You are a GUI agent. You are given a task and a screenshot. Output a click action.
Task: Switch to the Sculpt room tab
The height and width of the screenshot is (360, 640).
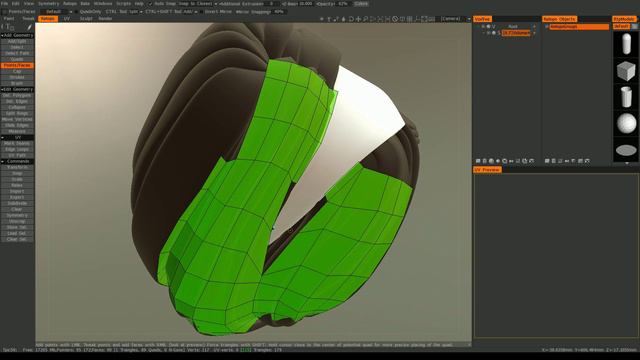click(x=86, y=19)
